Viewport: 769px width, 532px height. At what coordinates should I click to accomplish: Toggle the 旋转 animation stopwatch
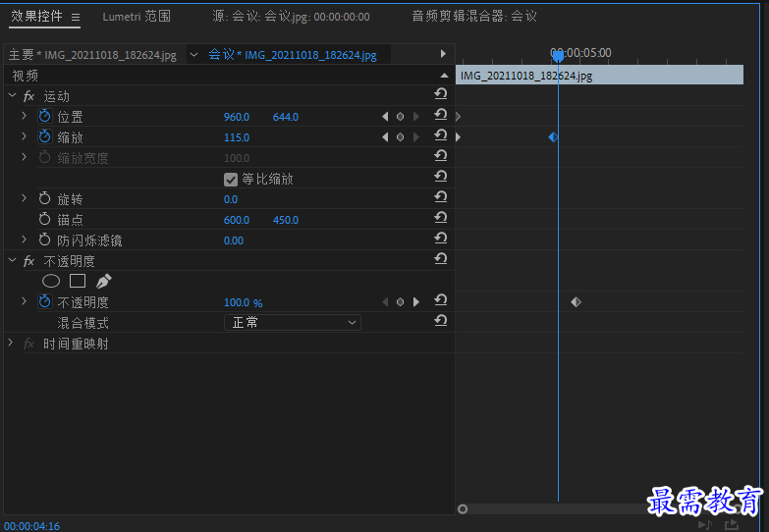click(x=44, y=198)
